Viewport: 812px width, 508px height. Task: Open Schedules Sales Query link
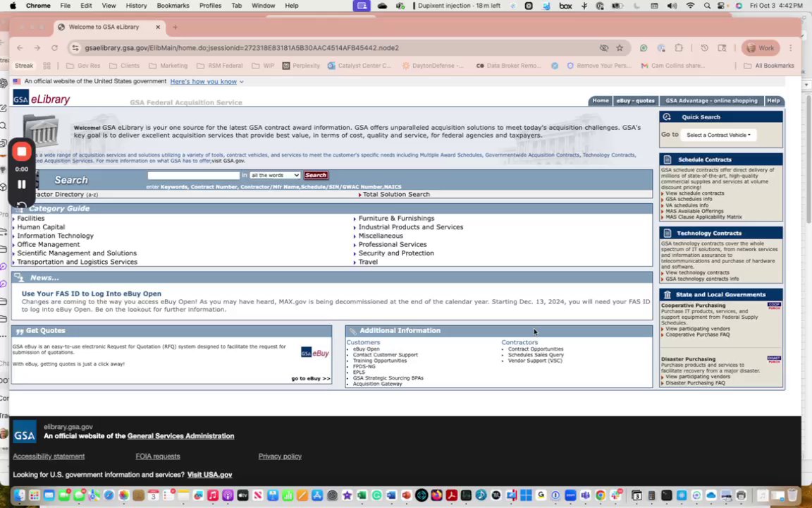point(536,355)
